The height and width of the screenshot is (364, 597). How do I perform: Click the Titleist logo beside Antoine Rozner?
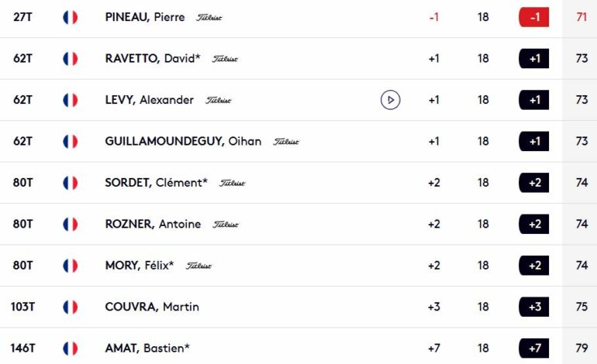[x=226, y=225]
